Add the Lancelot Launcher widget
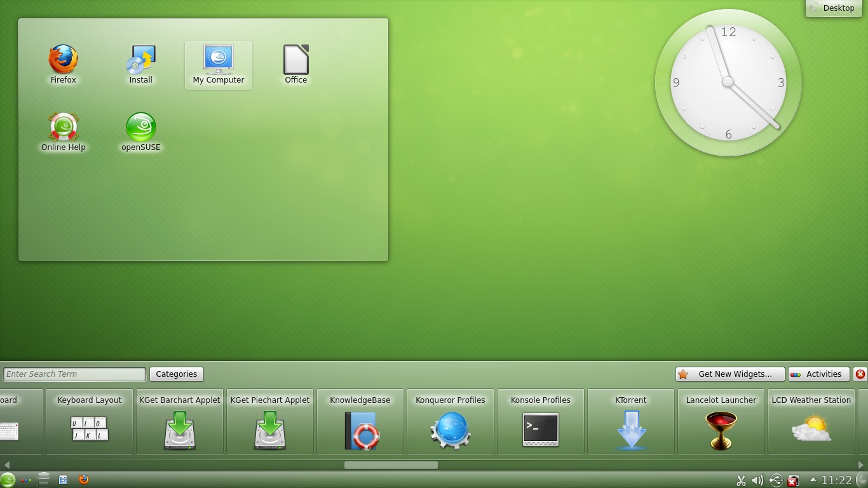This screenshot has width=868, height=488. (x=721, y=421)
